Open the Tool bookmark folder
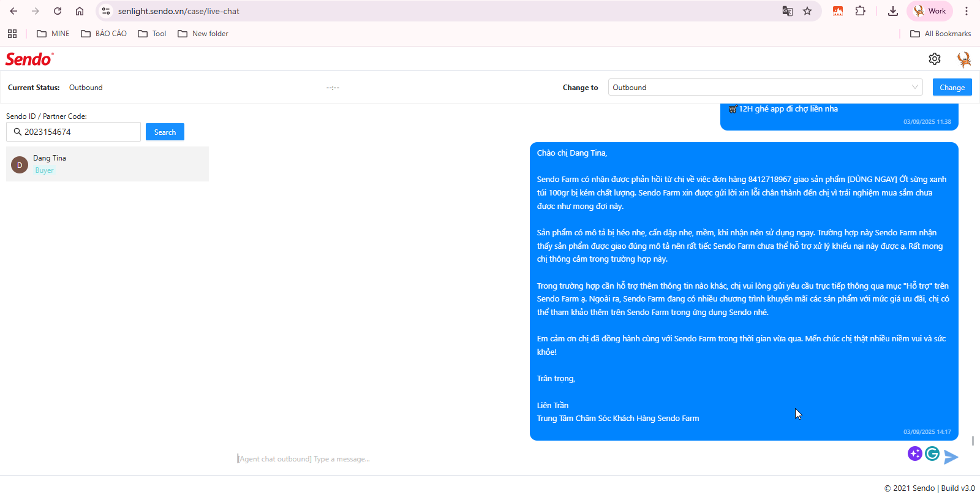 (152, 34)
